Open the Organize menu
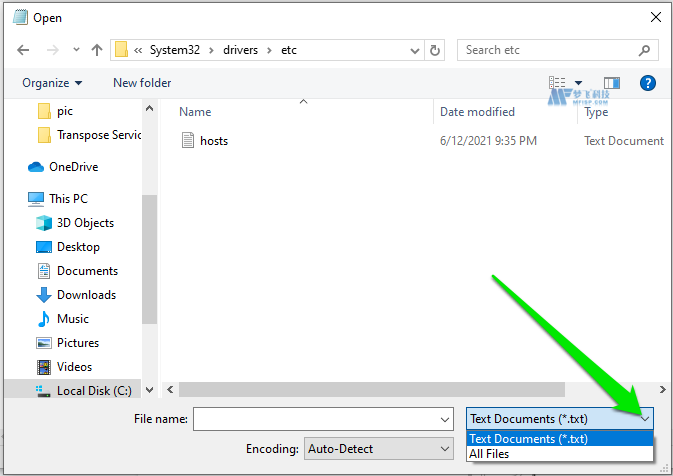673x476 pixels. pos(52,83)
